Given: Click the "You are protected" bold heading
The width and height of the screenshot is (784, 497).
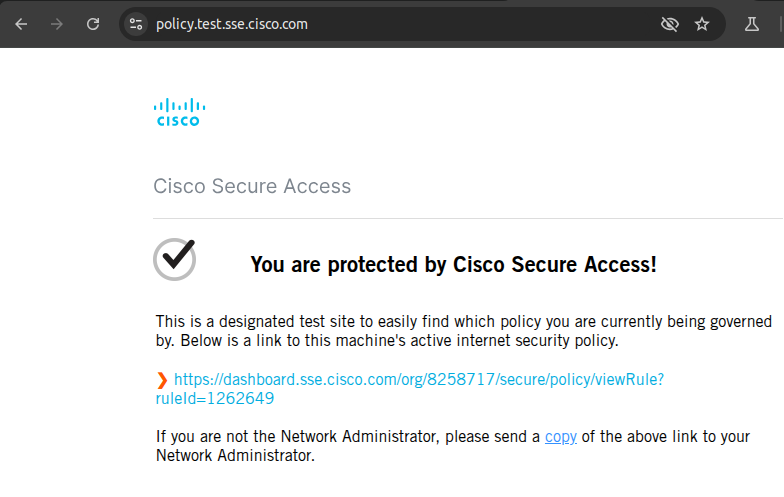Looking at the screenshot, I should [453, 265].
